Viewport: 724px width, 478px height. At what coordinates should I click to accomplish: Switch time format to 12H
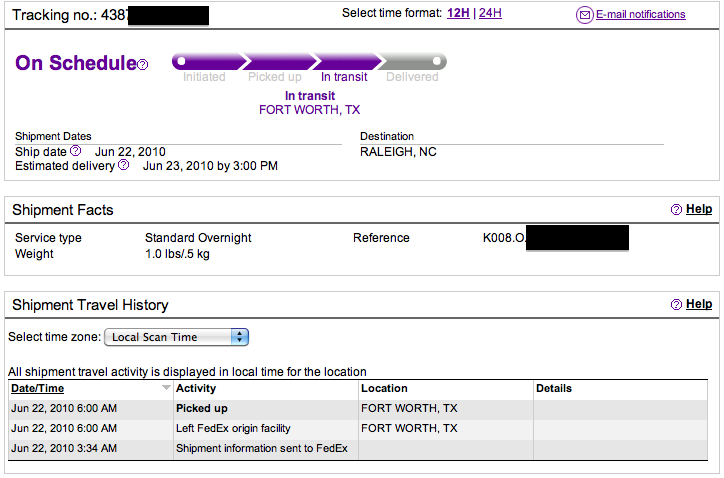(x=458, y=13)
